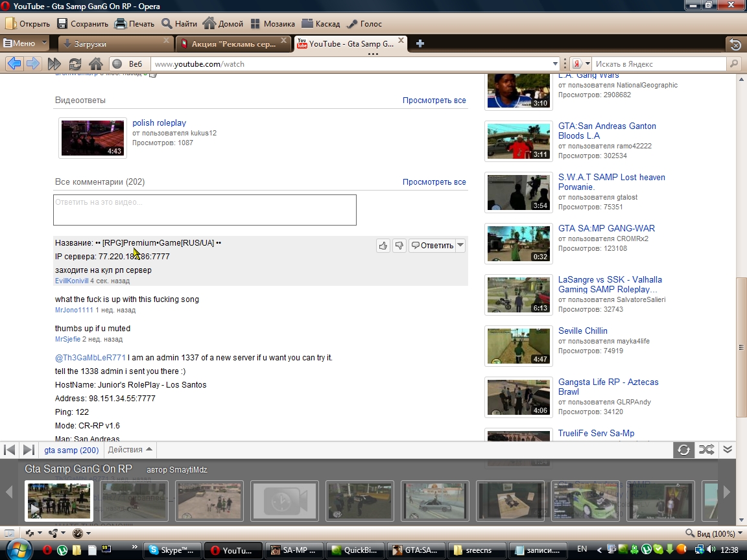Open the gta samp (200) playlist link
The height and width of the screenshot is (560, 747).
[x=71, y=450]
